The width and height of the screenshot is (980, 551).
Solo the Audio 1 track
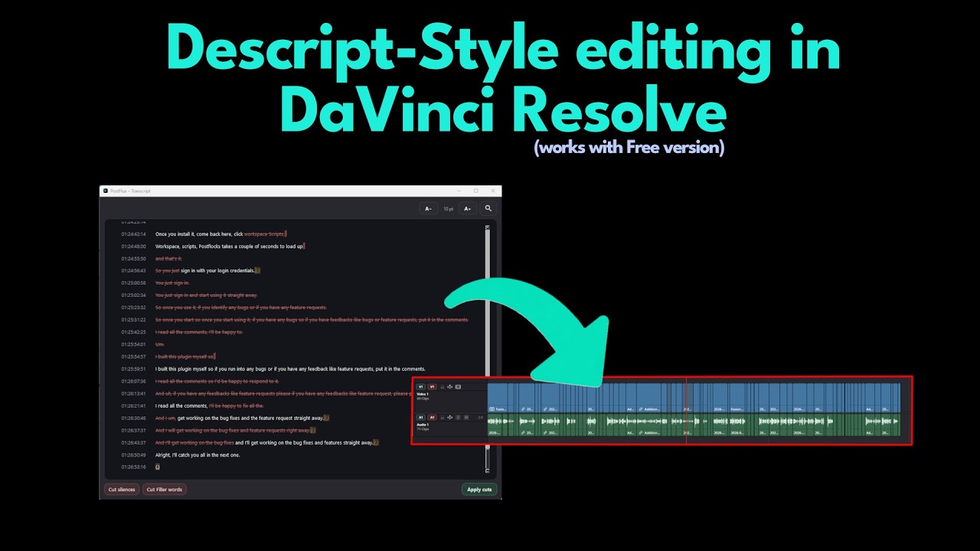[x=458, y=417]
